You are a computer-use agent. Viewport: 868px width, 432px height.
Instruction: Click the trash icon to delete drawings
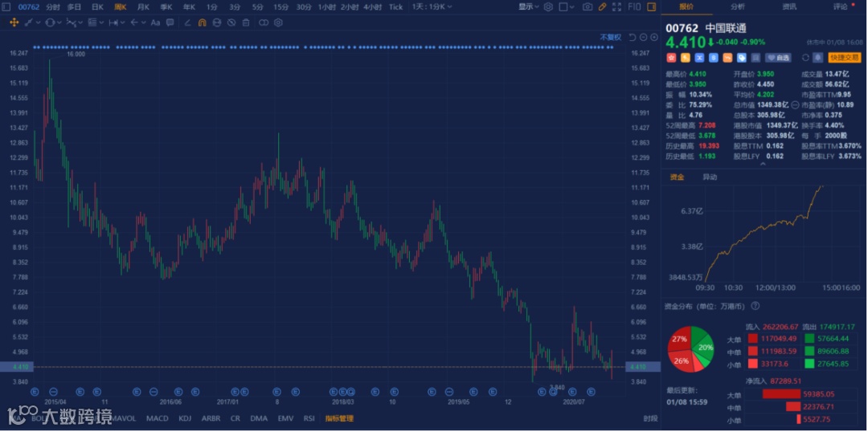pyautogui.click(x=246, y=22)
